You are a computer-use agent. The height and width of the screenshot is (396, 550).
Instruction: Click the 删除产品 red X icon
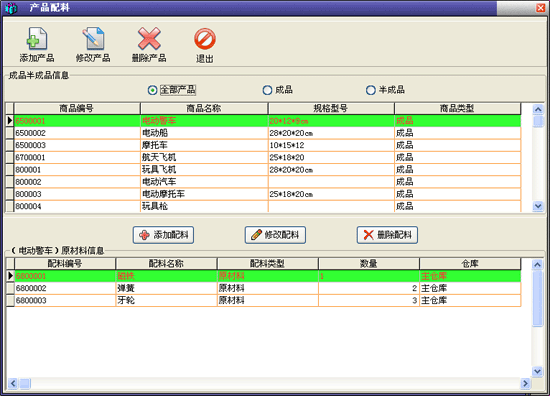point(149,39)
